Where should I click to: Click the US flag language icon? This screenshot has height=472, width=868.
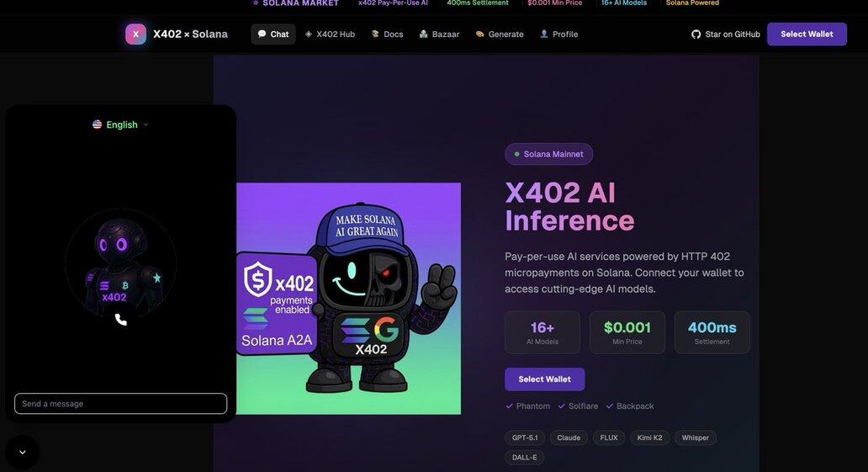pos(97,125)
